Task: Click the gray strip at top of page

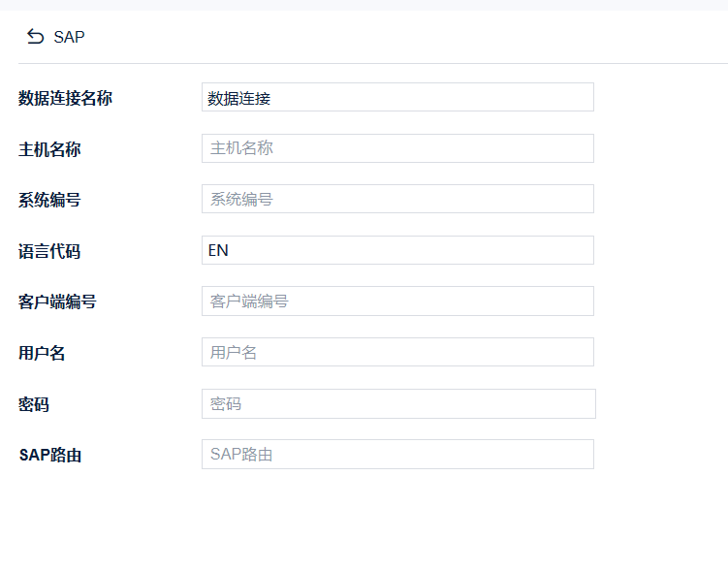Action: [364, 5]
